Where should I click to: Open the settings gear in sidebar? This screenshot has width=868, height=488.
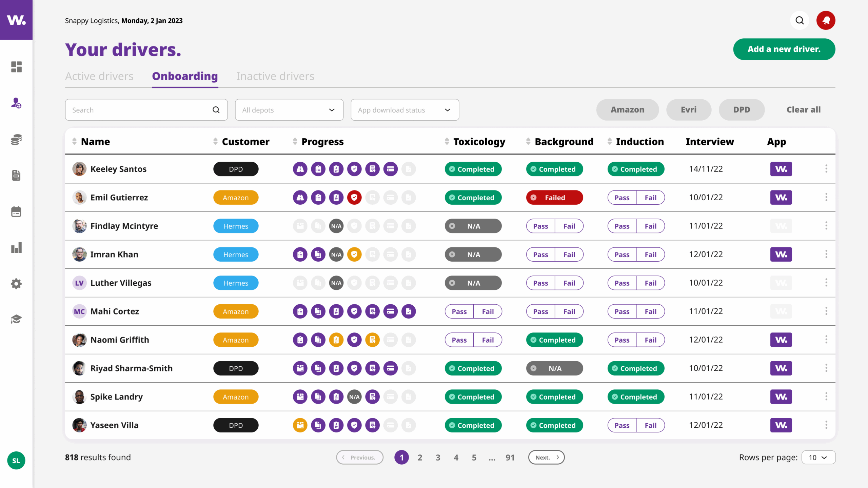click(16, 284)
